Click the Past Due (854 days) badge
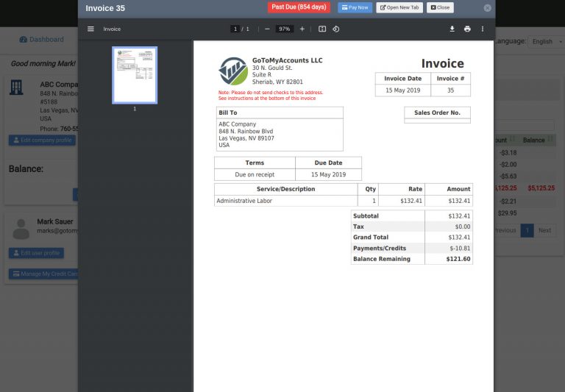The width and height of the screenshot is (565, 392). tap(299, 7)
